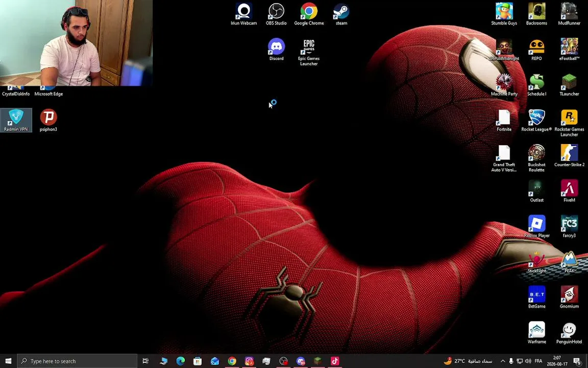Viewport: 588px width, 368px height.
Task: Open the Instagram app in the taskbar
Action: [250, 361]
